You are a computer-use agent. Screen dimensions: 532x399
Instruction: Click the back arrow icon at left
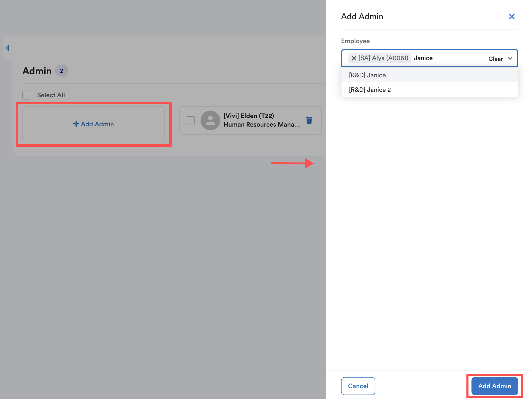(x=8, y=48)
